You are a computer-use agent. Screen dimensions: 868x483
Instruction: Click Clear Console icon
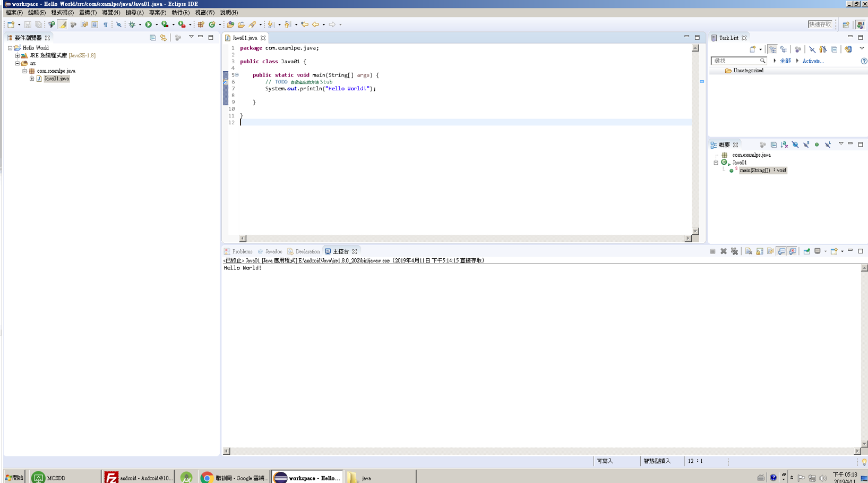point(749,251)
